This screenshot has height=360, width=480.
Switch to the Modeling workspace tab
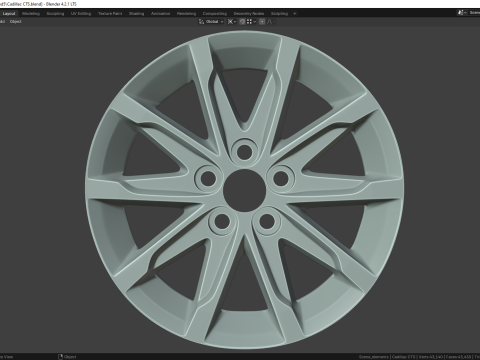point(31,14)
